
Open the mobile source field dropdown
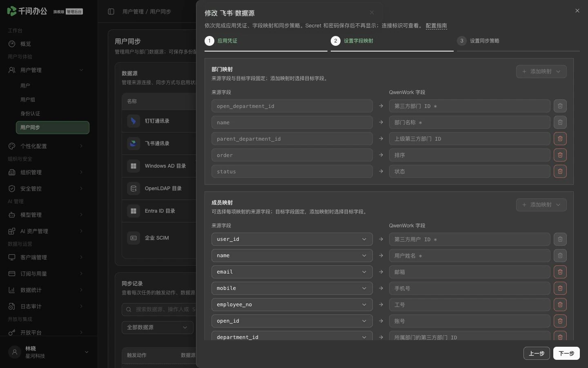tap(292, 288)
